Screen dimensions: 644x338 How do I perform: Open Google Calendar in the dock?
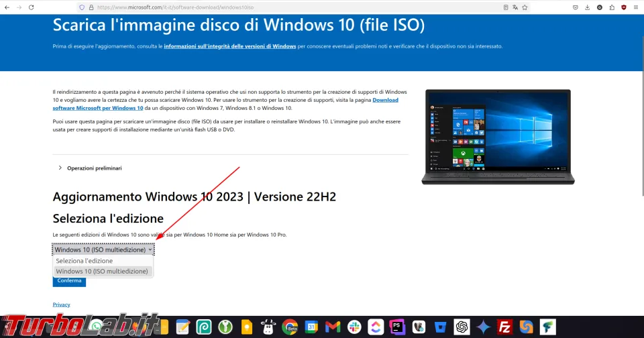click(311, 327)
